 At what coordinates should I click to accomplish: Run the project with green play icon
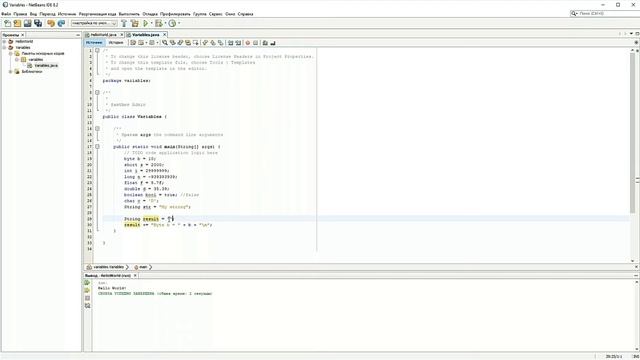tap(145, 23)
